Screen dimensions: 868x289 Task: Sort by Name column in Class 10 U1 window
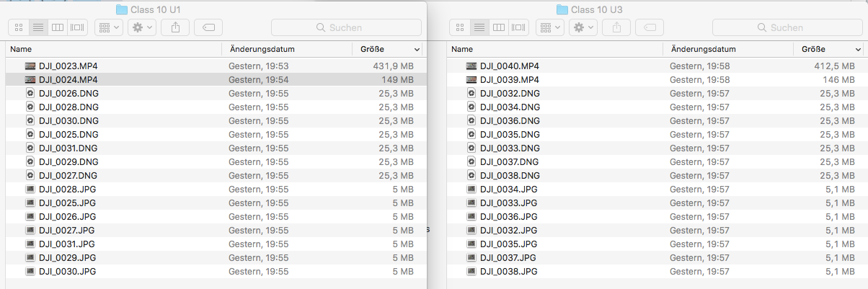[x=113, y=49]
